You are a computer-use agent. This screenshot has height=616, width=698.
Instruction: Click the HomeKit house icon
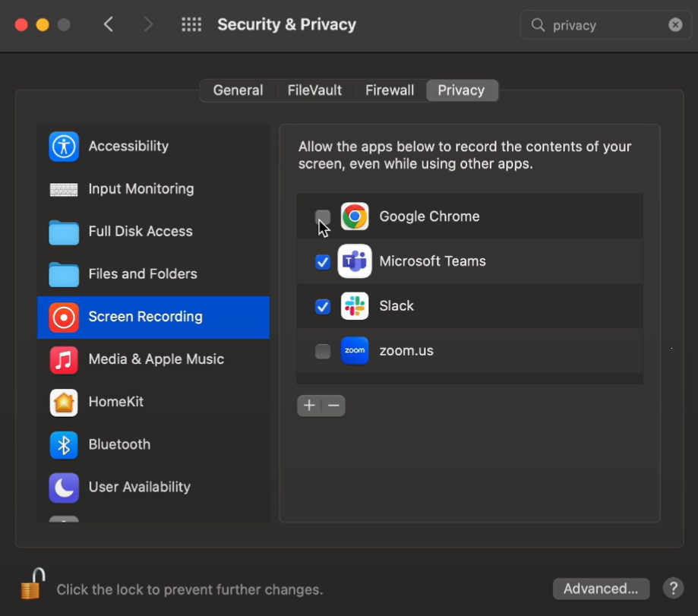tap(64, 402)
